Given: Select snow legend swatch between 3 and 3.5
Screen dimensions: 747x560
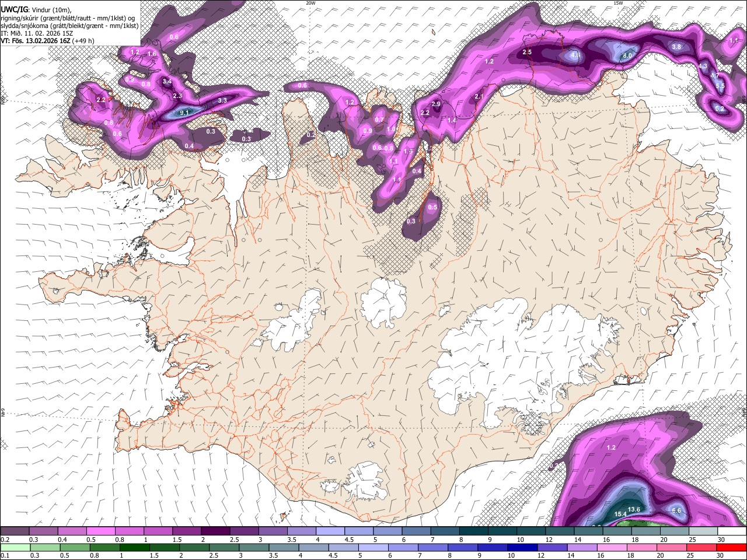Looking at the screenshot, I should pyautogui.click(x=273, y=531).
